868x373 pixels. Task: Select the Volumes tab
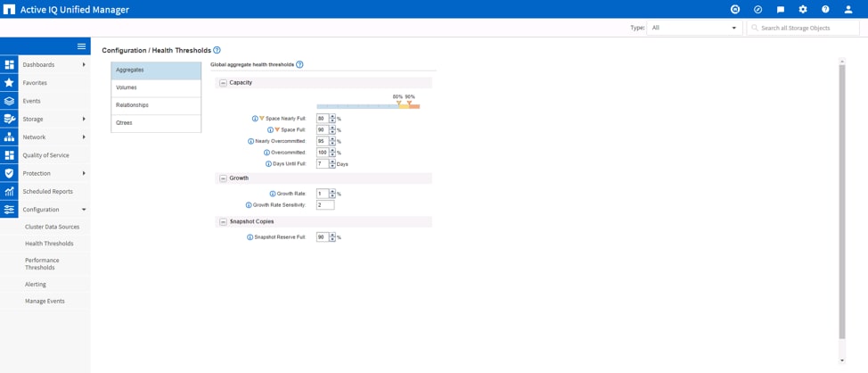(156, 88)
